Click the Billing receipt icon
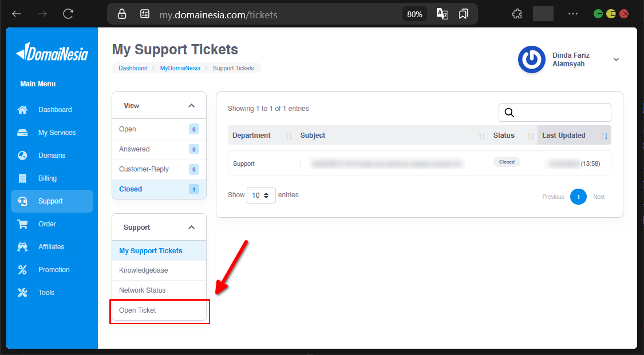The image size is (644, 355). 22,178
